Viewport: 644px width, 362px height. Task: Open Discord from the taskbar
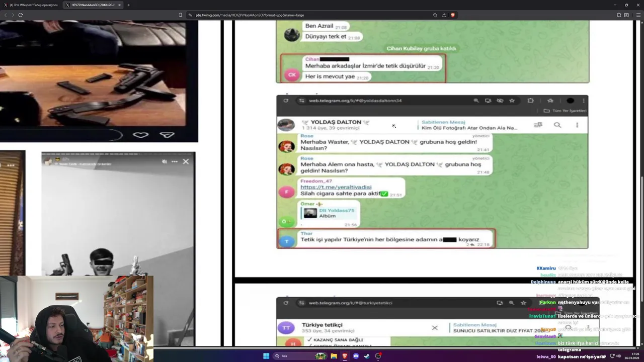coord(356,356)
